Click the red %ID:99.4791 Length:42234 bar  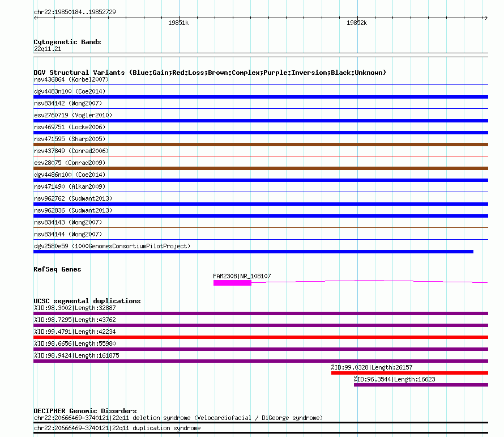[x=260, y=337]
